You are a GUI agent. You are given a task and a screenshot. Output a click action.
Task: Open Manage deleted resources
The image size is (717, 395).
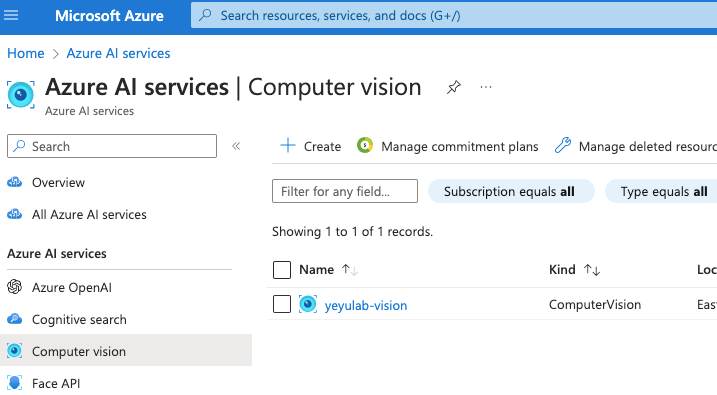(647, 147)
